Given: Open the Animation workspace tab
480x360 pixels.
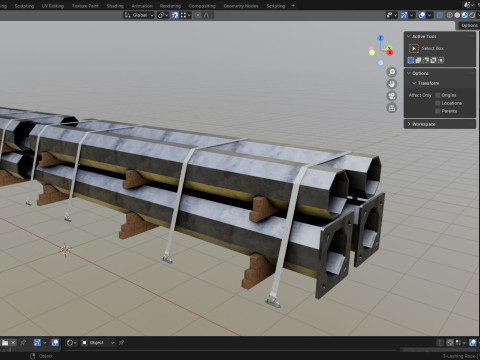Looking at the screenshot, I should pyautogui.click(x=142, y=6).
